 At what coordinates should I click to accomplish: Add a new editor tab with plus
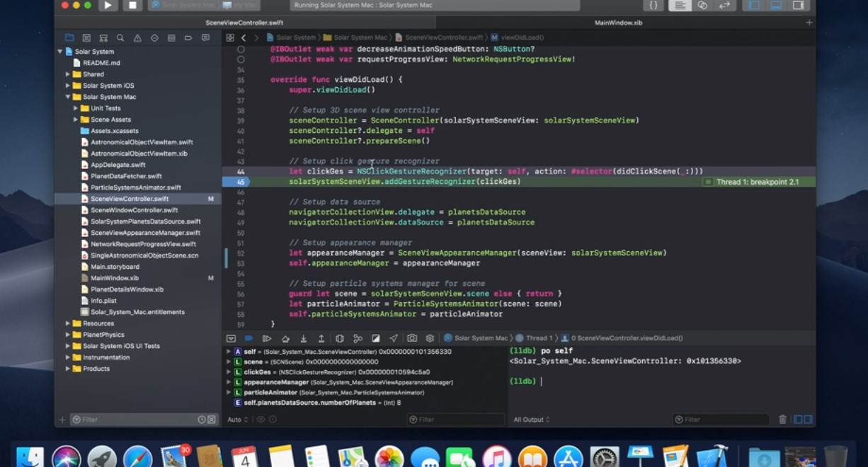pos(809,23)
